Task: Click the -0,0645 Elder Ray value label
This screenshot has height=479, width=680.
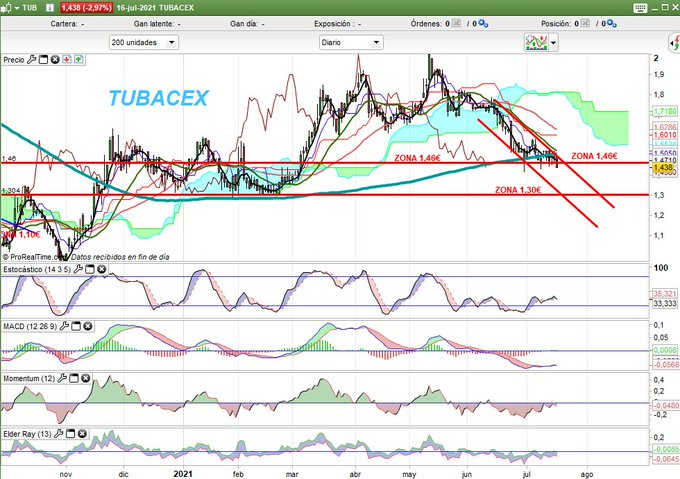Action: pos(666,458)
